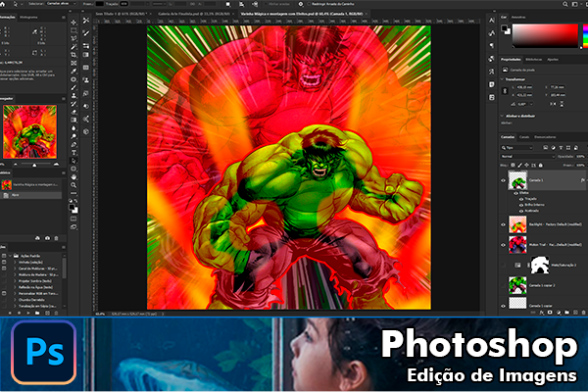Pick a color in the red color field
The image size is (588, 392).
click(x=545, y=35)
